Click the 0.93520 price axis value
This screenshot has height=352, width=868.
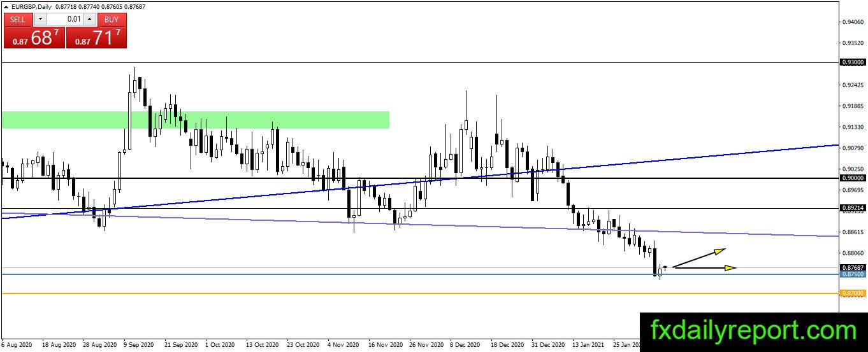click(853, 43)
